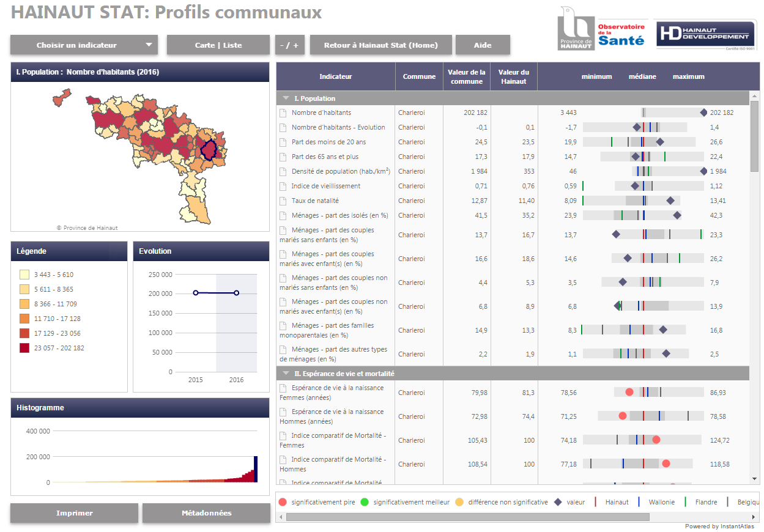The image size is (764, 532).
Task: Click document icon for couples non mariés sans enfants
Action: (283, 278)
